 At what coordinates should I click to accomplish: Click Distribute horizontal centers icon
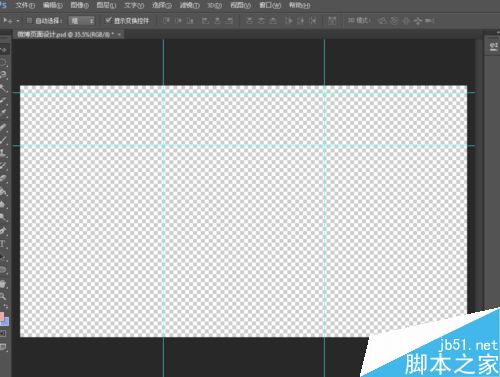click(301, 21)
